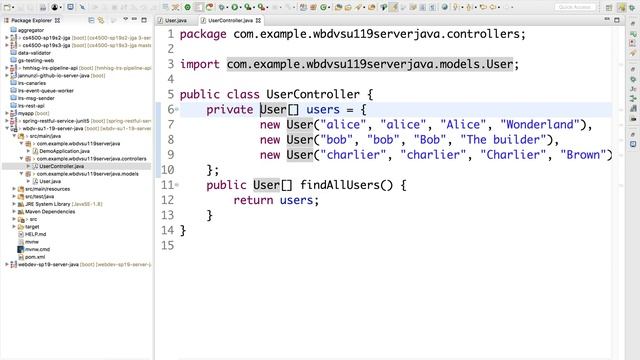The height and width of the screenshot is (360, 640).
Task: Select DemoApplication.java in the tree
Action: [64, 151]
